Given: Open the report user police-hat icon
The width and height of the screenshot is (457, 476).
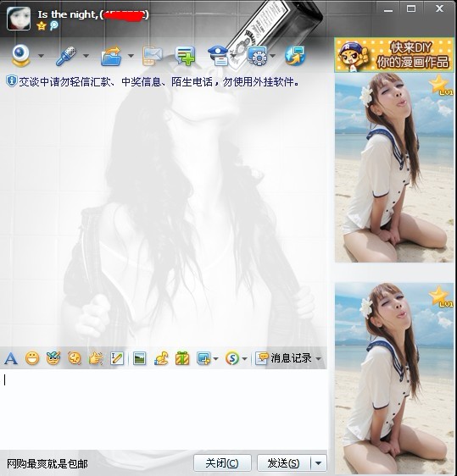Looking at the screenshot, I should pos(218,55).
